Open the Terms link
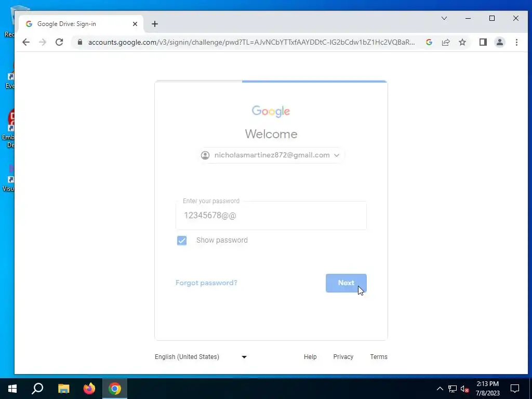The height and width of the screenshot is (399, 532). click(379, 356)
